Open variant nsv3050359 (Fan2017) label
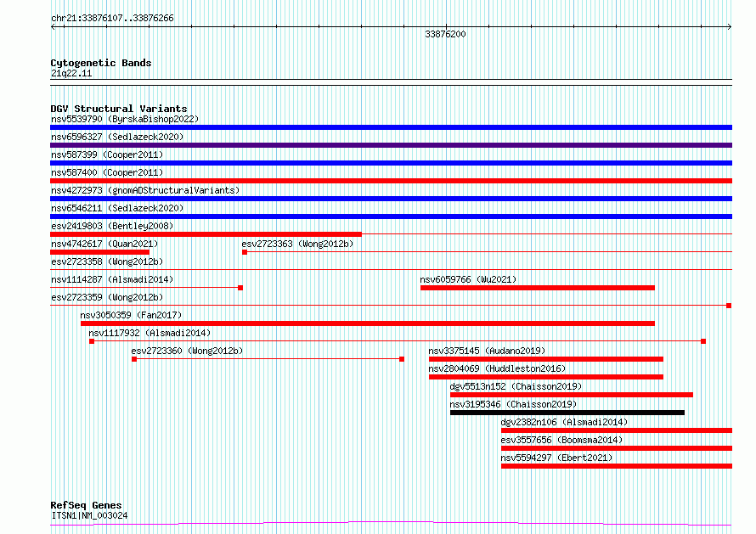756x534 pixels. [131, 315]
